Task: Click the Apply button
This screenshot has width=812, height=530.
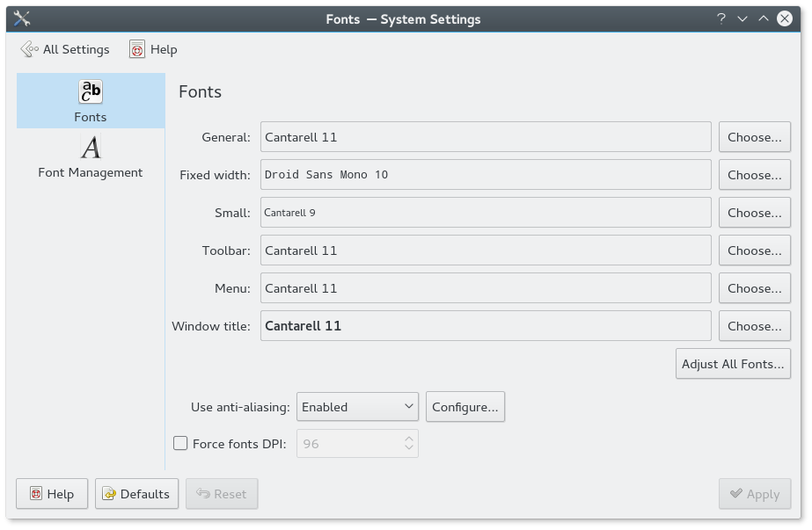Action: [755, 494]
